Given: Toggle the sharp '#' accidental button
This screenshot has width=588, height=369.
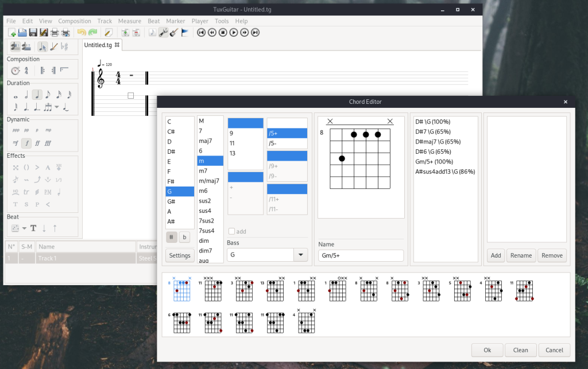Looking at the screenshot, I should pos(172,237).
